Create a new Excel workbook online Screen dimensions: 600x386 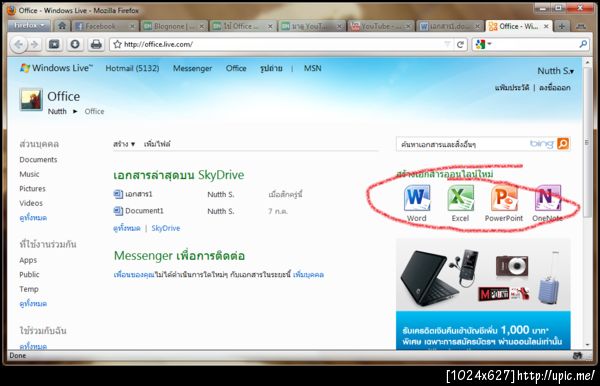click(x=460, y=203)
